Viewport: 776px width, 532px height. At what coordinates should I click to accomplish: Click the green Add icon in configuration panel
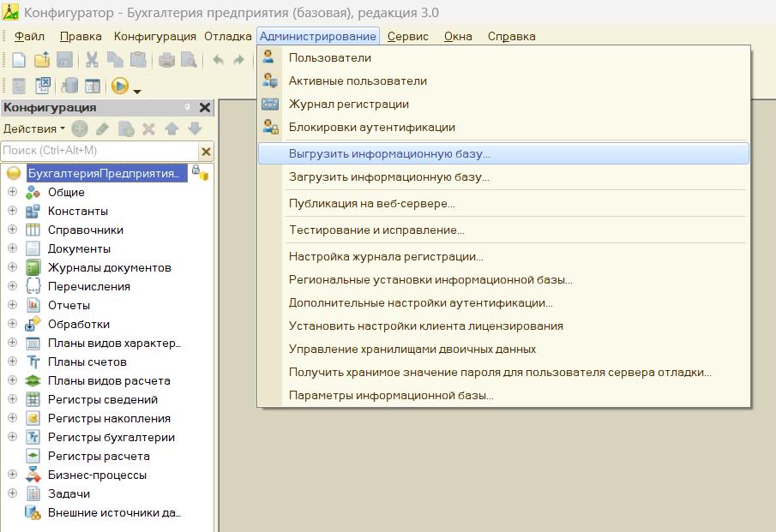[80, 129]
